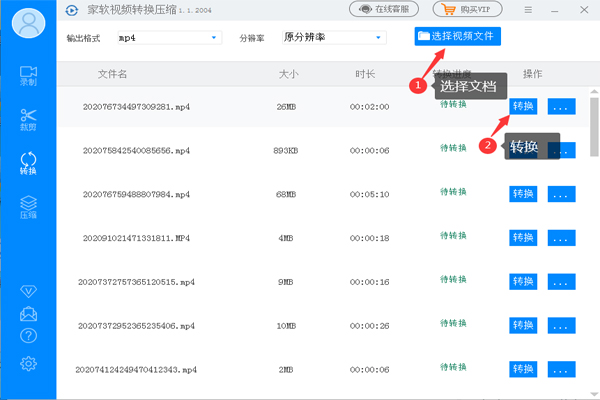The width and height of the screenshot is (600, 400).
Task: Click the 在线客服 online support button
Action: (384, 9)
